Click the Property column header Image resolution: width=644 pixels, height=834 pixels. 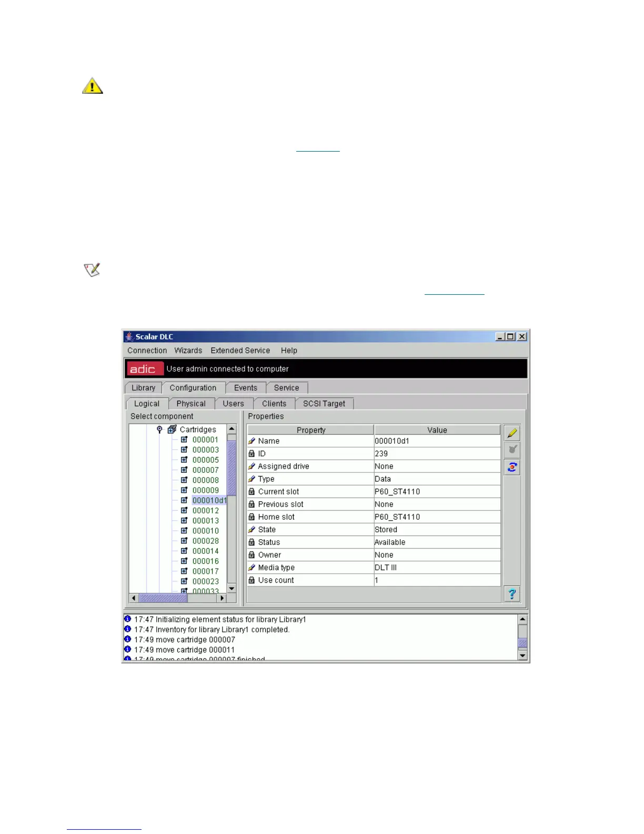pos(311,430)
